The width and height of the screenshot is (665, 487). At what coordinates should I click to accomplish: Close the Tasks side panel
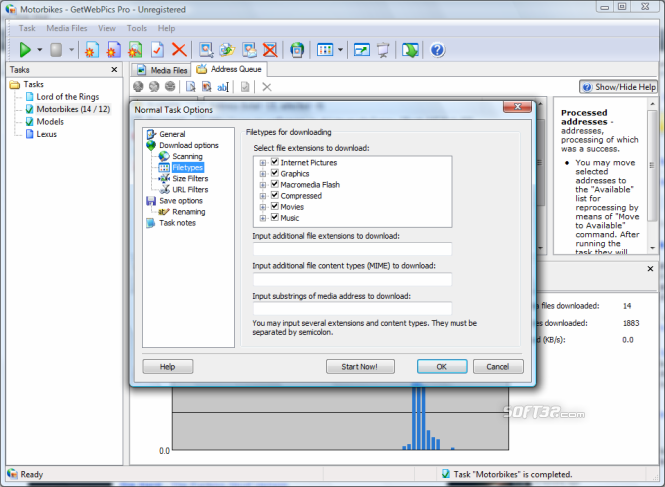(114, 70)
